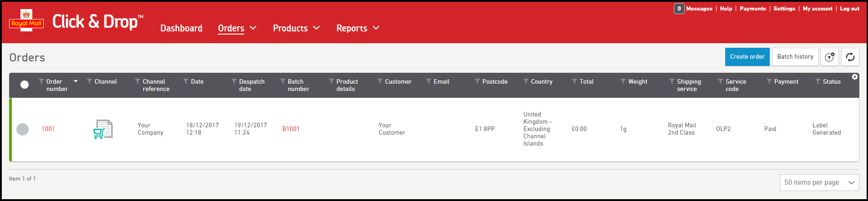The image size is (868, 201).
Task: Click the Royal Mail logo
Action: point(26,21)
